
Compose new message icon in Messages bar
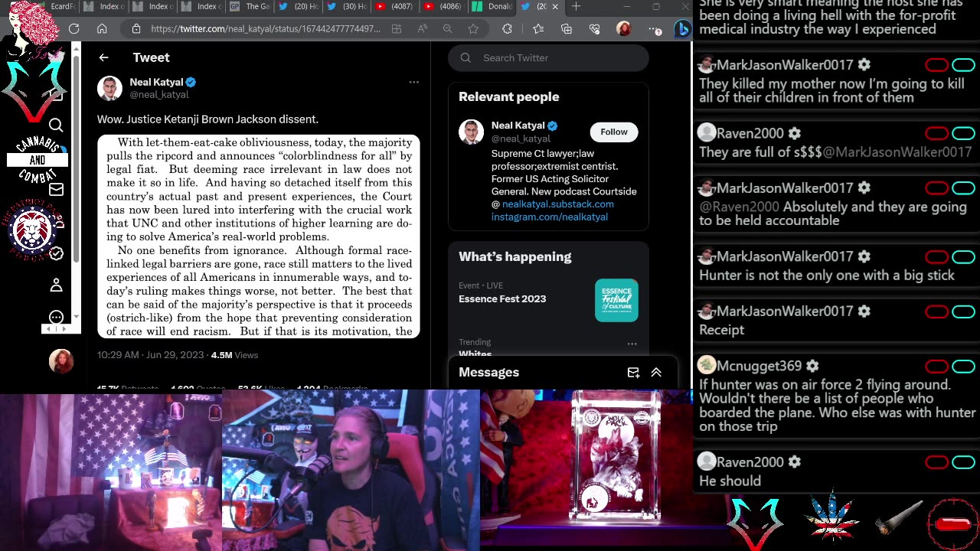click(x=633, y=373)
